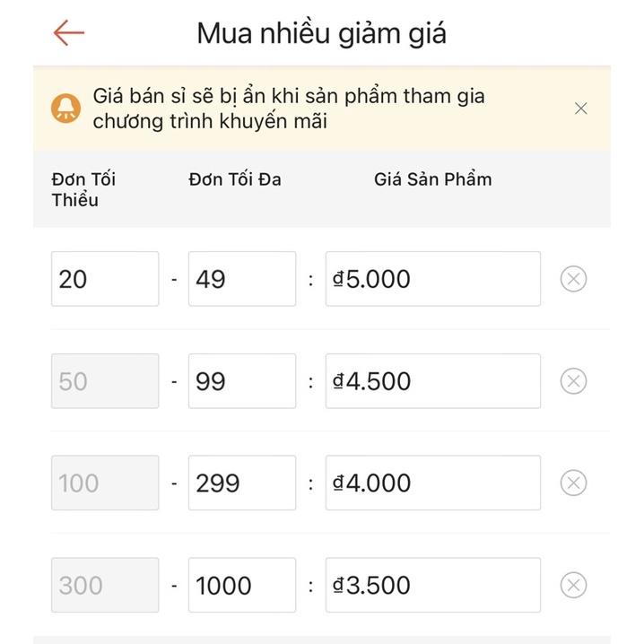This screenshot has height=644, width=644.
Task: Delete the 300-1000 price tier row
Action: [x=573, y=585]
